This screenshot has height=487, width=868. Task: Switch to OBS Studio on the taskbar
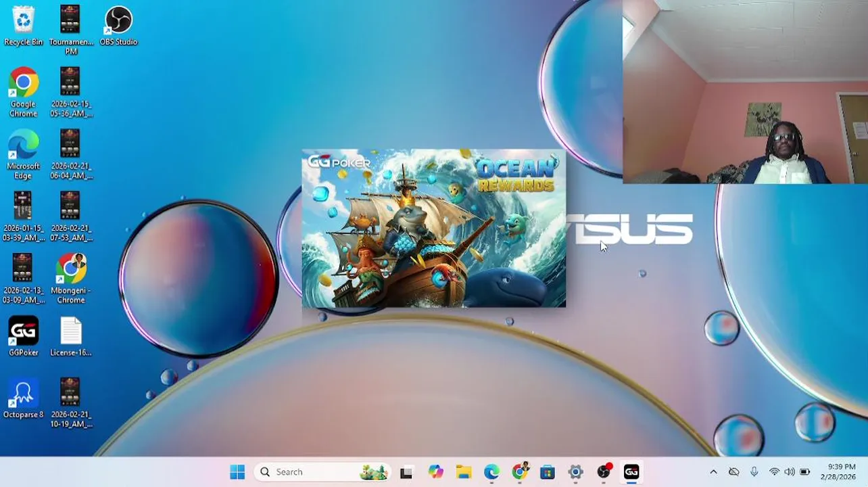click(x=604, y=472)
